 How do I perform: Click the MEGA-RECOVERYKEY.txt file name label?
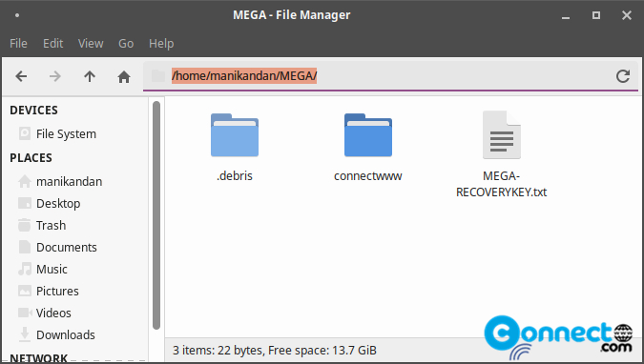click(x=502, y=184)
